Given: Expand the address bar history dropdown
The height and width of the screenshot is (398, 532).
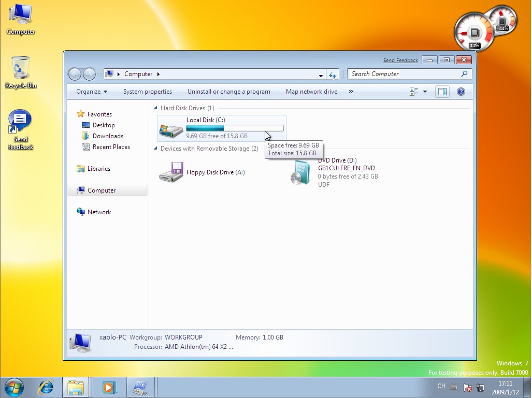Looking at the screenshot, I should point(322,73).
